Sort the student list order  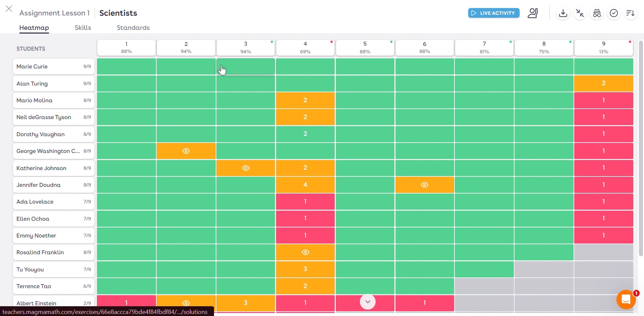pos(631,13)
